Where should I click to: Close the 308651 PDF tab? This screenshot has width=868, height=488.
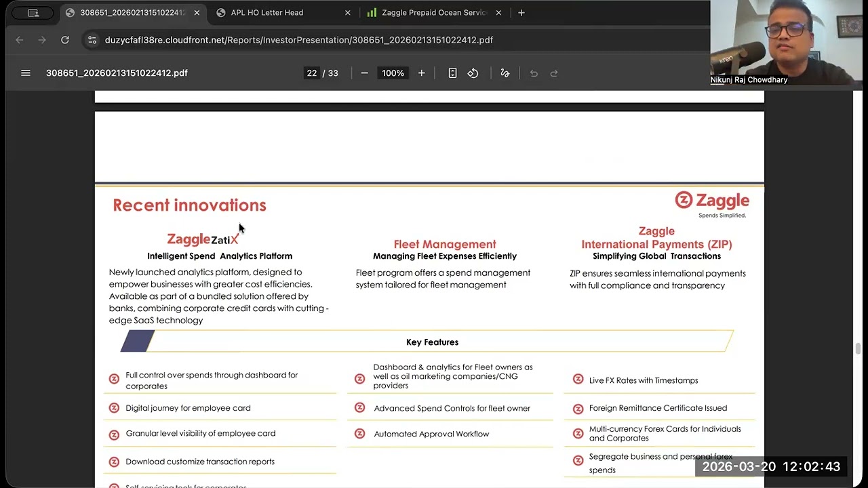[197, 13]
